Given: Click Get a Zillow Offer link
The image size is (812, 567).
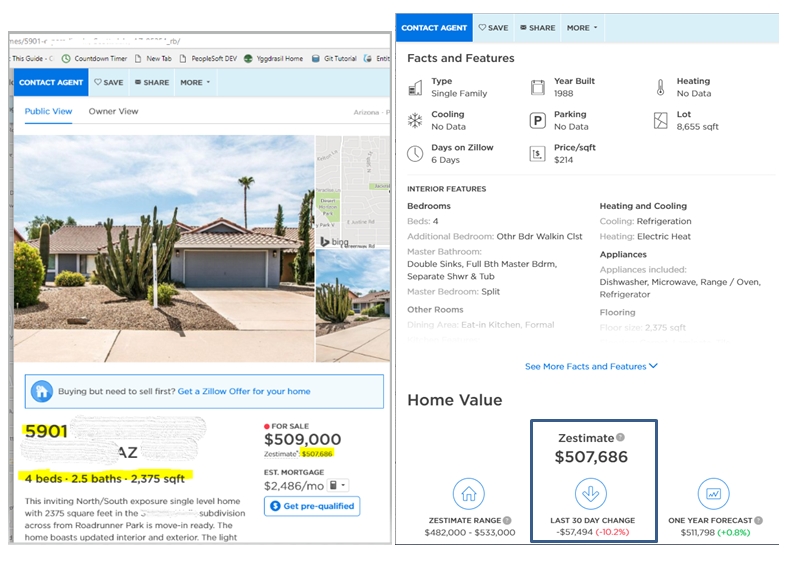Looking at the screenshot, I should coord(244,391).
